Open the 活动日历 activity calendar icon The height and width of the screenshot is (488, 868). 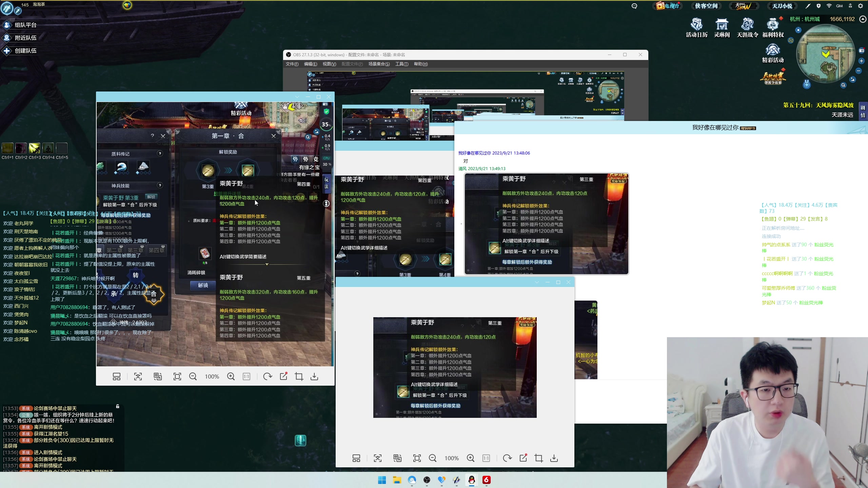coord(696,28)
